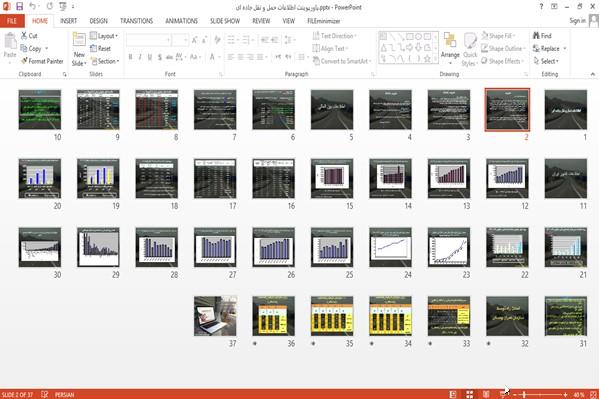The width and height of the screenshot is (599, 399).
Task: Switch to the SLIDE SHOW tab
Action: click(225, 21)
